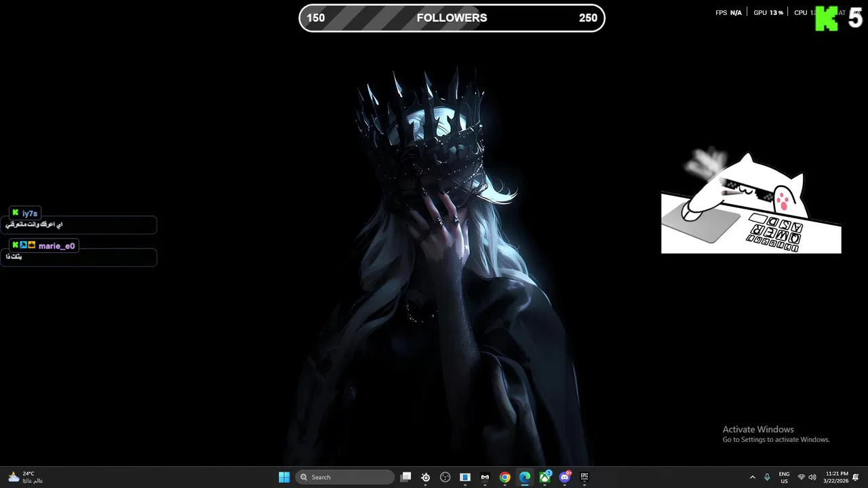
Task: Click the bongo cat keyboard overlay
Action: pyautogui.click(x=751, y=202)
